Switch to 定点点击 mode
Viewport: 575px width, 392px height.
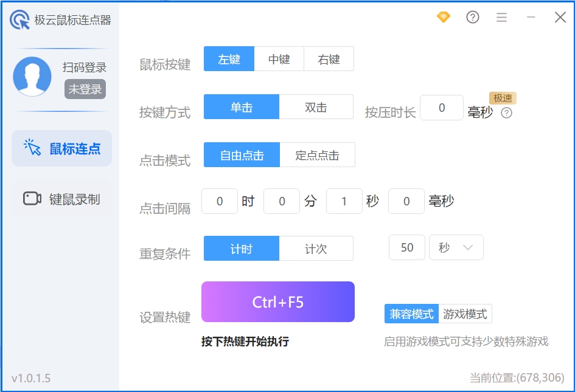[x=317, y=155]
